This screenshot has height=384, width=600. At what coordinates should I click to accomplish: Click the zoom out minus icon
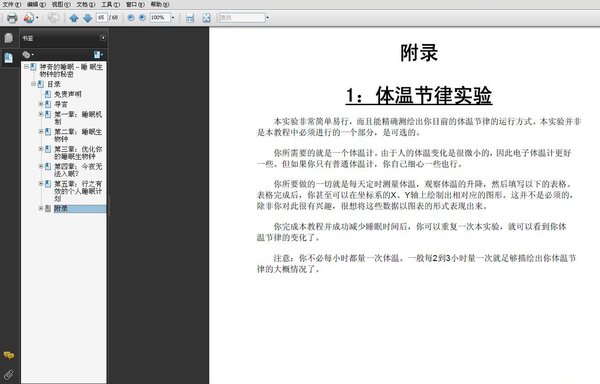coord(130,18)
